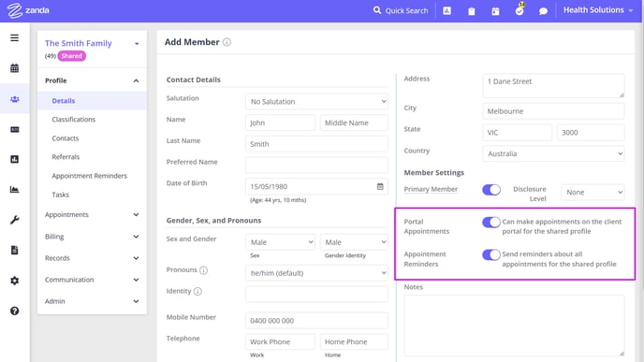Select Classifications in Profile menu

pyautogui.click(x=74, y=120)
